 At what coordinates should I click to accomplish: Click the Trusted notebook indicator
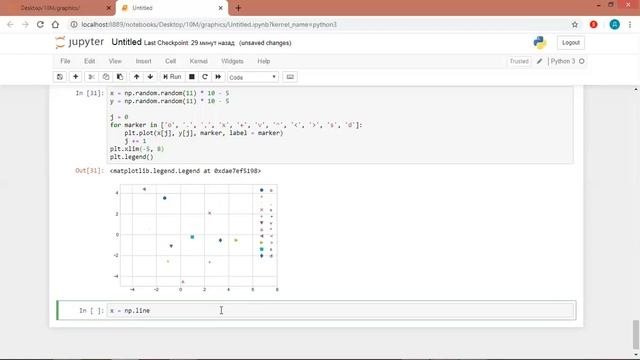coord(519,61)
